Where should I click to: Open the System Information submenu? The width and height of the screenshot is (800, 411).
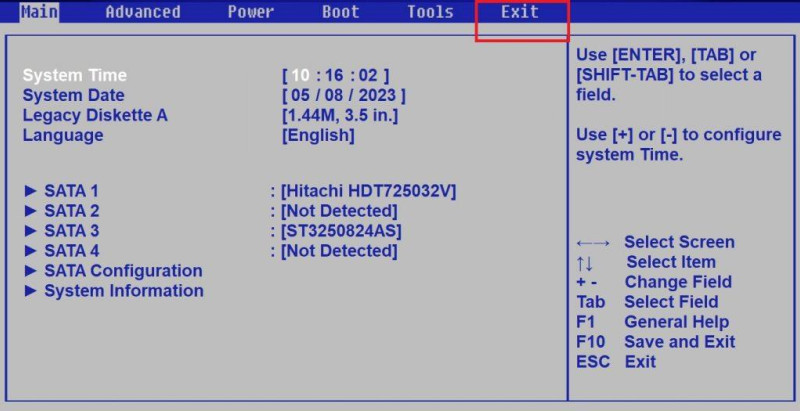point(124,291)
